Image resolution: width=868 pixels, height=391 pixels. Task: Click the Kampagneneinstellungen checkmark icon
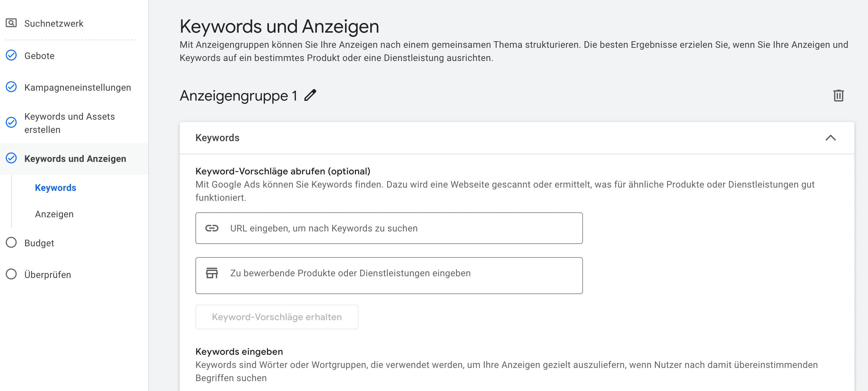11,87
